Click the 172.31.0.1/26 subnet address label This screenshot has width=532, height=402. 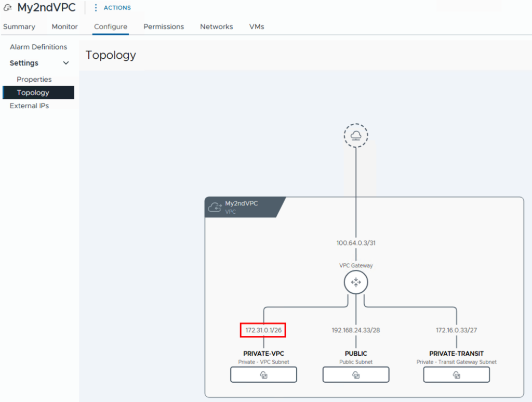point(264,330)
